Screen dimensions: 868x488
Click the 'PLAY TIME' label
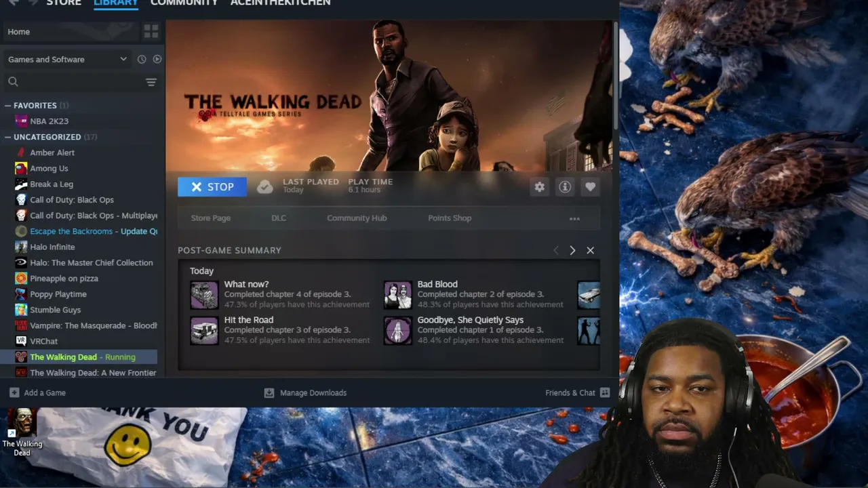pos(370,182)
